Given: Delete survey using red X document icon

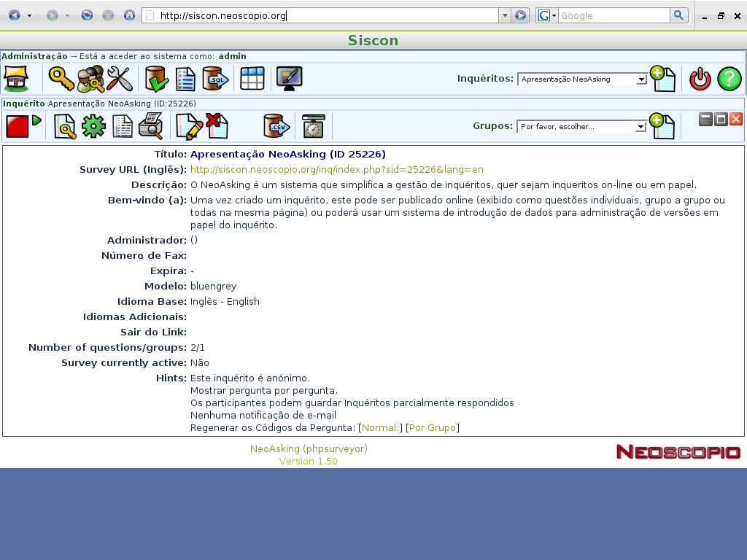Looking at the screenshot, I should [x=217, y=126].
